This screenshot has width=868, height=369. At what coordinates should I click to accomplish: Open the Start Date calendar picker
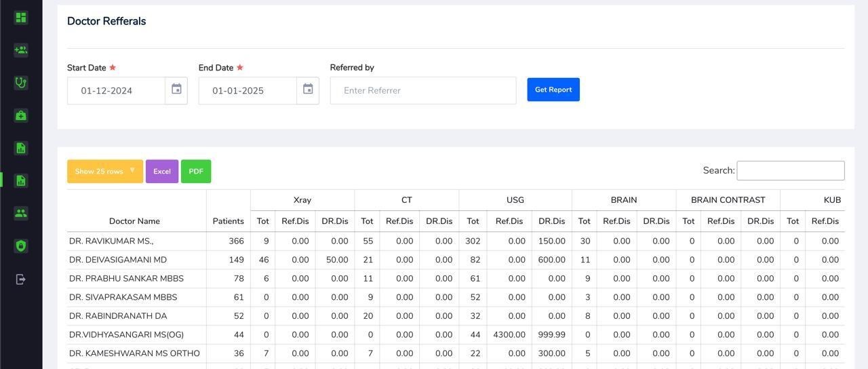(176, 90)
